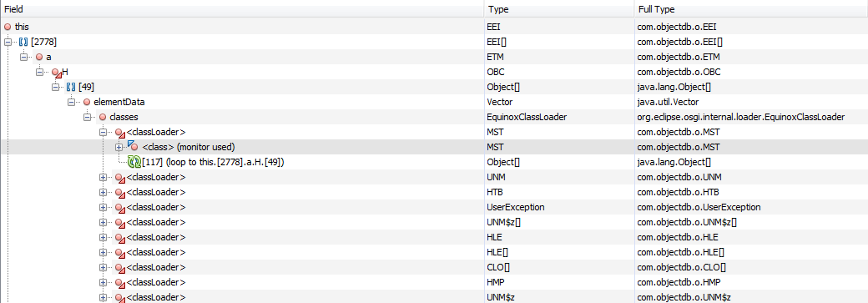Click the array bracket icon next to [2778]
Viewport: 868px width, 303px height.
[x=23, y=42]
